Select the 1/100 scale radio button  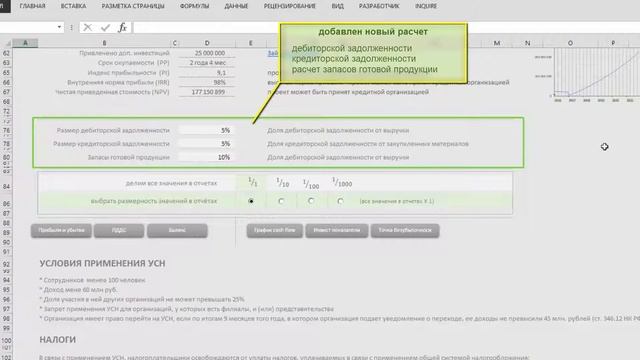(311, 201)
